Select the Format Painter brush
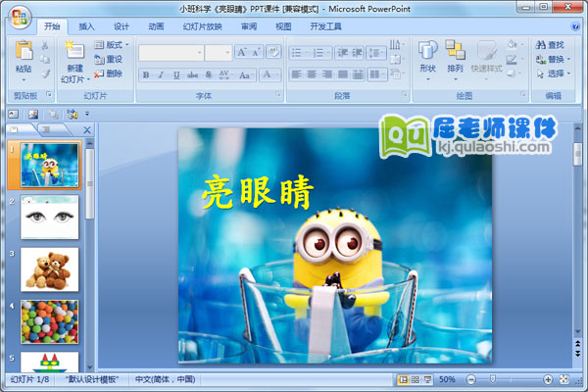Screen dimensions: 588x392 [x=45, y=73]
